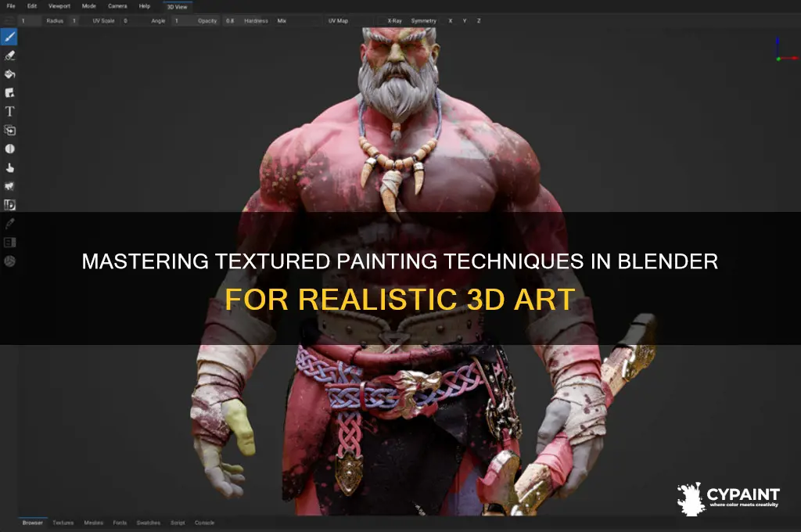Select the Brush tool
Screen dimensions: 801x532
[x=9, y=37]
